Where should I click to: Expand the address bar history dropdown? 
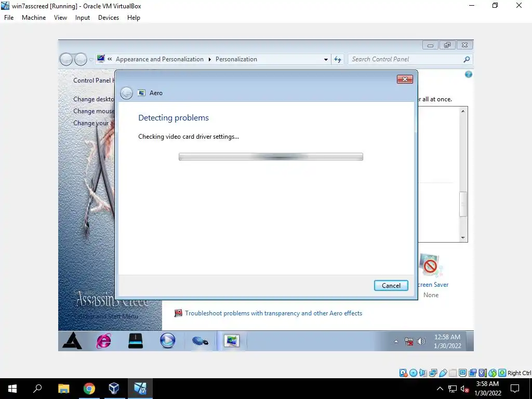pyautogui.click(x=326, y=59)
